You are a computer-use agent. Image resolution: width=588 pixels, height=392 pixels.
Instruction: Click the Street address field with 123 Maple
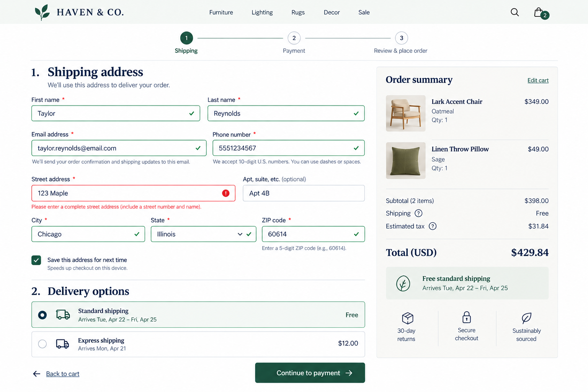click(133, 193)
